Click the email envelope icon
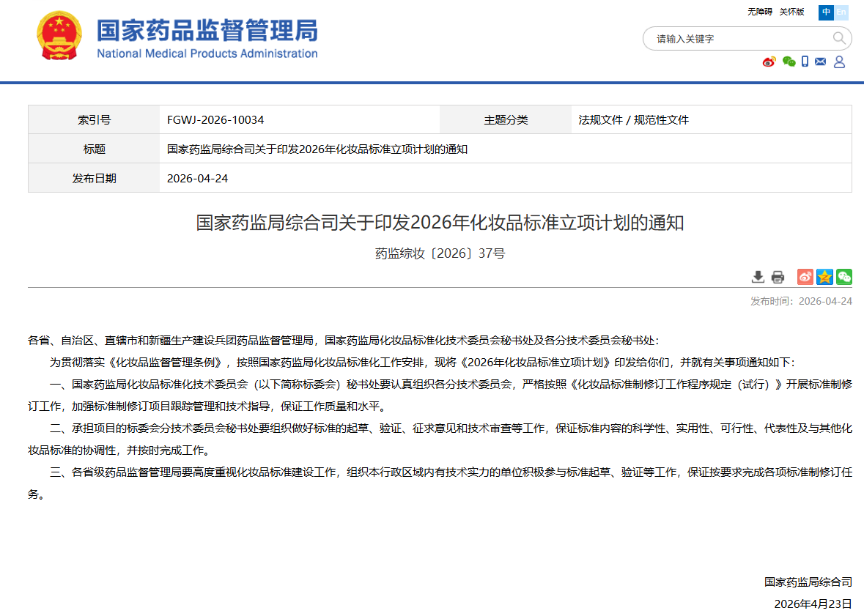864x616 pixels. point(821,62)
